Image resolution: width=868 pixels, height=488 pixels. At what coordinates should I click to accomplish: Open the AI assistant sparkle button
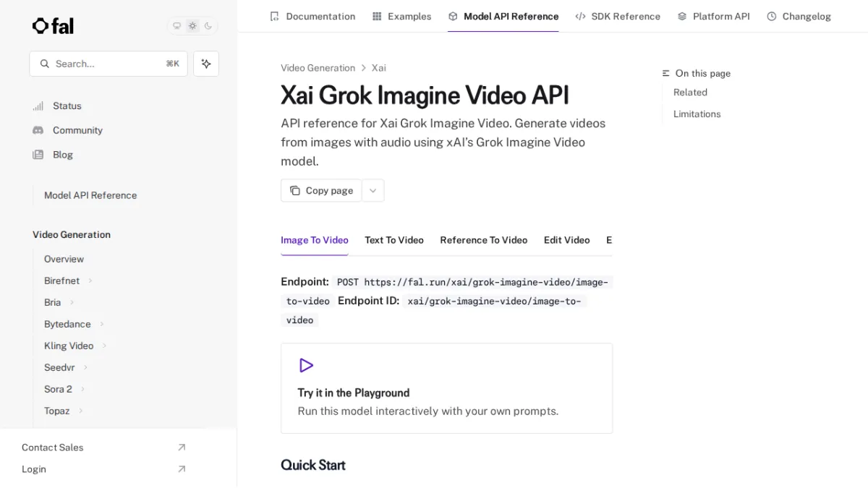[x=206, y=64]
